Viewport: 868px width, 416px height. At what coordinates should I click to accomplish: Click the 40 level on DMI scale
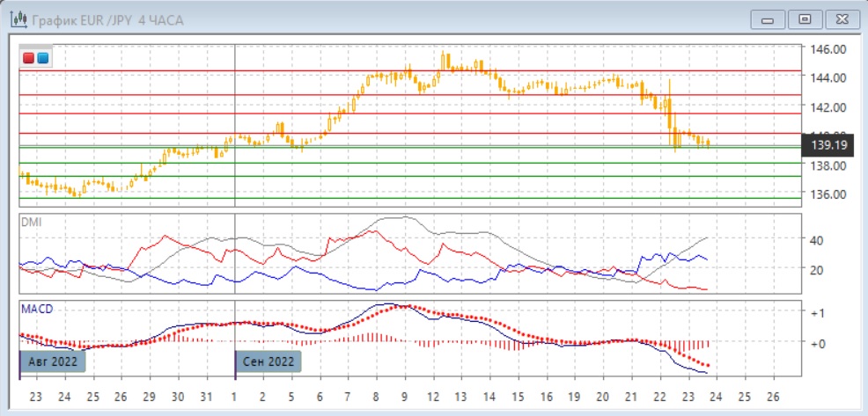tap(816, 240)
